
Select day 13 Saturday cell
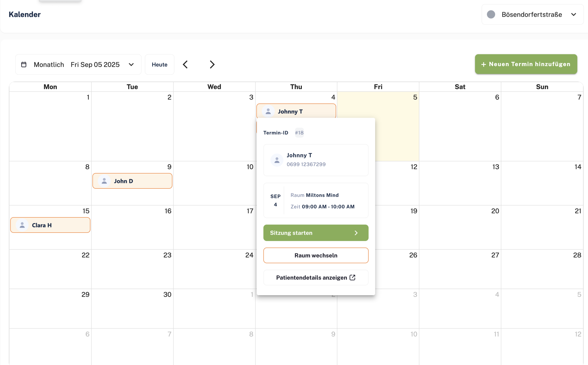tap(460, 183)
